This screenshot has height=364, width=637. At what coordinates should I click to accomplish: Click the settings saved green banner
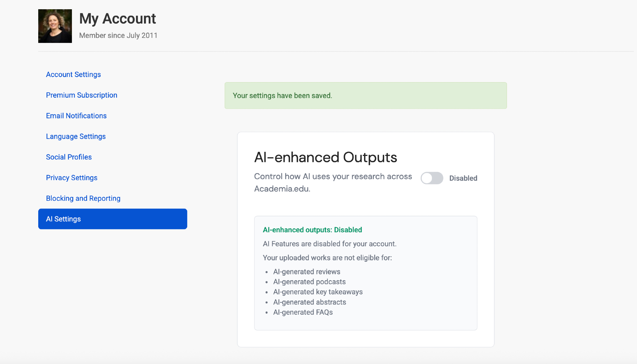365,95
